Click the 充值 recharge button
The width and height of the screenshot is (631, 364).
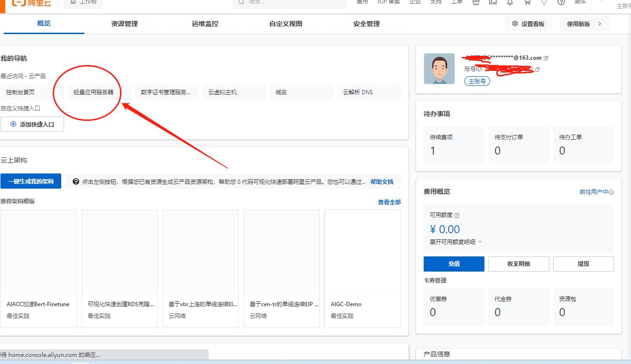tap(454, 264)
